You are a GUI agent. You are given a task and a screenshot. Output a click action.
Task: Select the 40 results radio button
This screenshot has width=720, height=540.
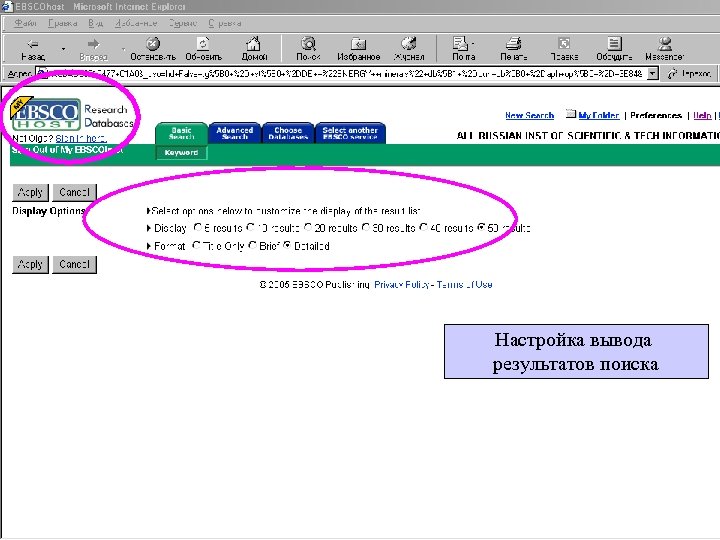tap(424, 227)
